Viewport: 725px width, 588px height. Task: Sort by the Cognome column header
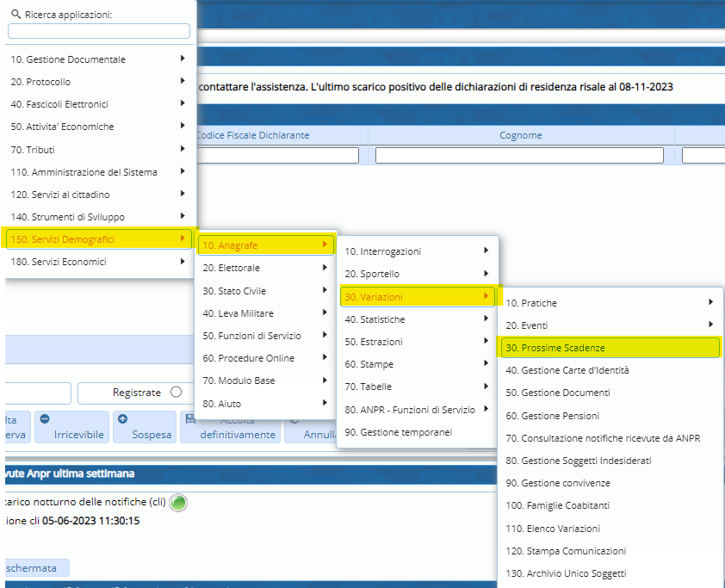(x=521, y=135)
